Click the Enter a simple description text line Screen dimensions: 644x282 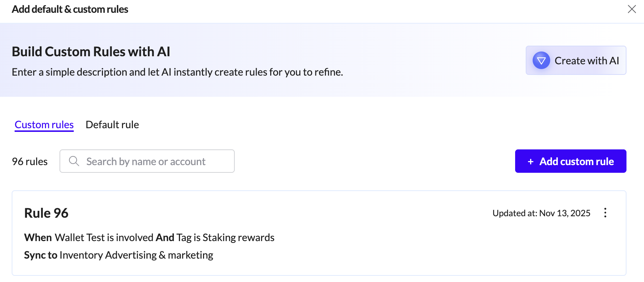(177, 72)
